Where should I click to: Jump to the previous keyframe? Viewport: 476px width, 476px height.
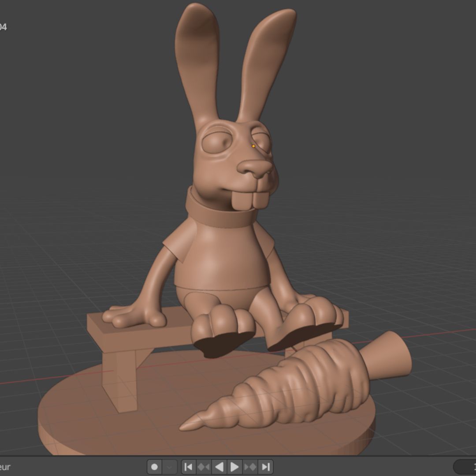[x=204, y=467]
